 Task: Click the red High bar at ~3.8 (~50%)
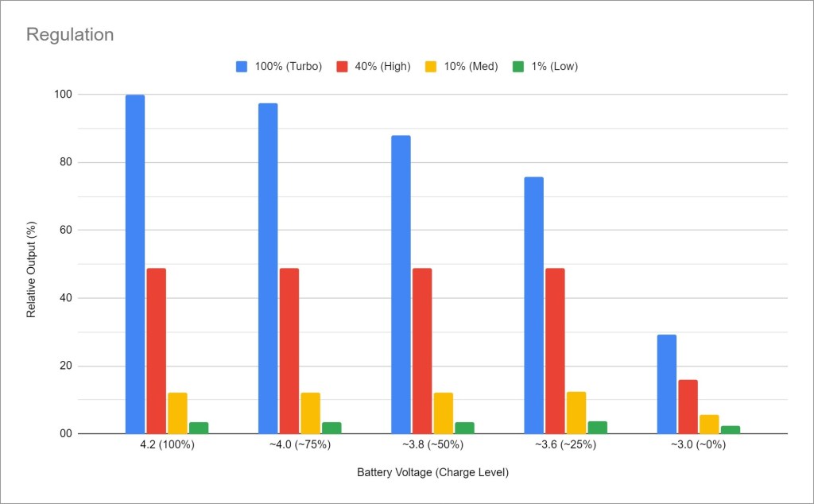point(422,351)
